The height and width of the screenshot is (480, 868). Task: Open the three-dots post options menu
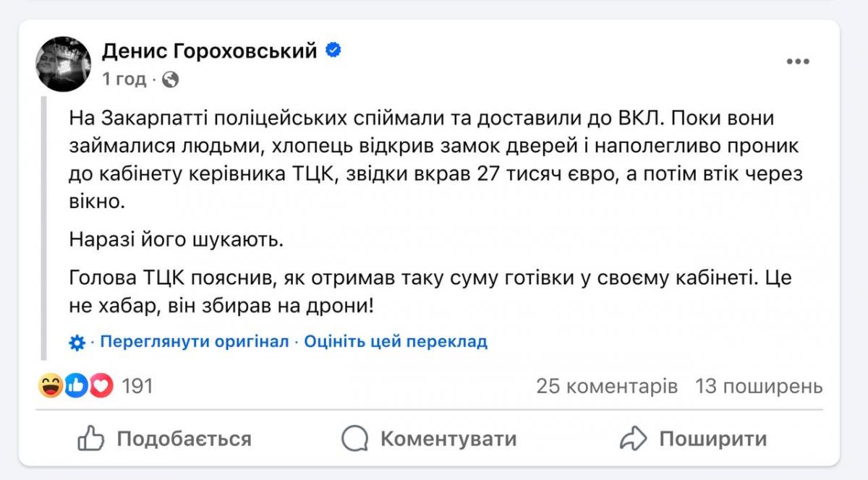(x=797, y=62)
